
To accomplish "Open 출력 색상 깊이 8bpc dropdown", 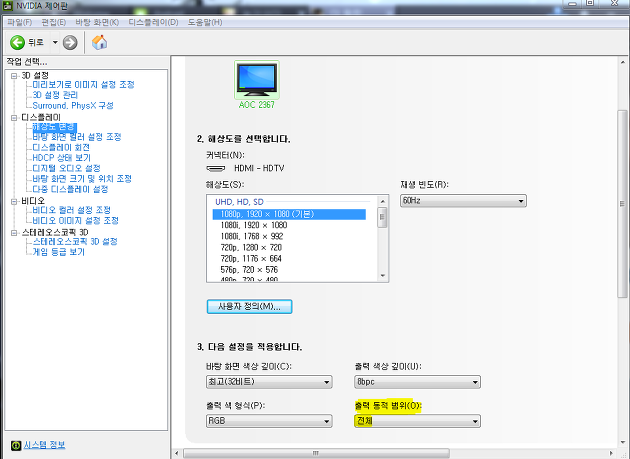I will click(x=417, y=382).
